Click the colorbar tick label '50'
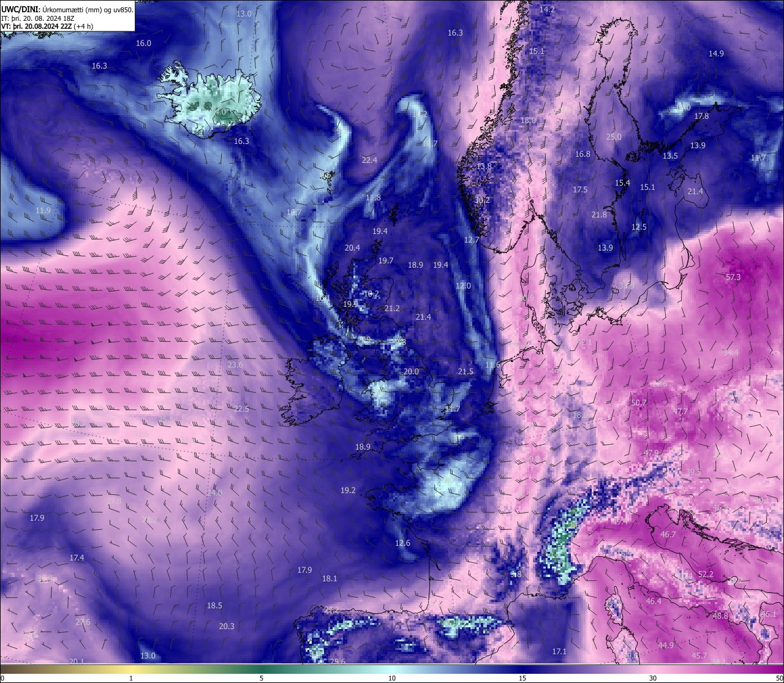Viewport: 784px width, 683px height. tap(778, 678)
